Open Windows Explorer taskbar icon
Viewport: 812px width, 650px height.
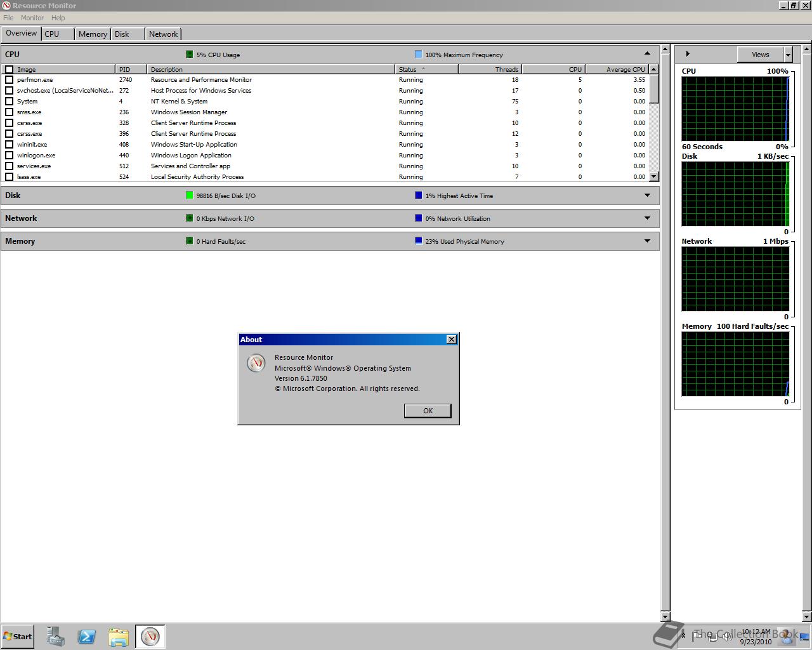click(119, 637)
